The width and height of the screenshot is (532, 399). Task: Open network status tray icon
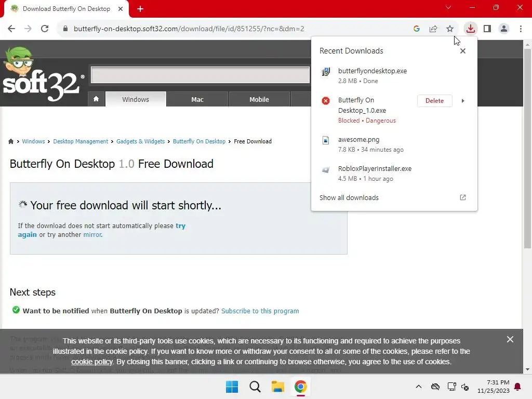[x=451, y=387]
